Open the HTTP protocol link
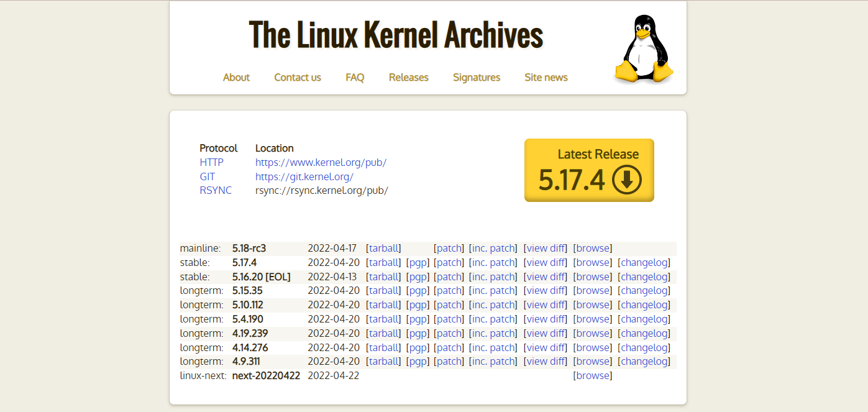The height and width of the screenshot is (412, 868). click(x=211, y=162)
